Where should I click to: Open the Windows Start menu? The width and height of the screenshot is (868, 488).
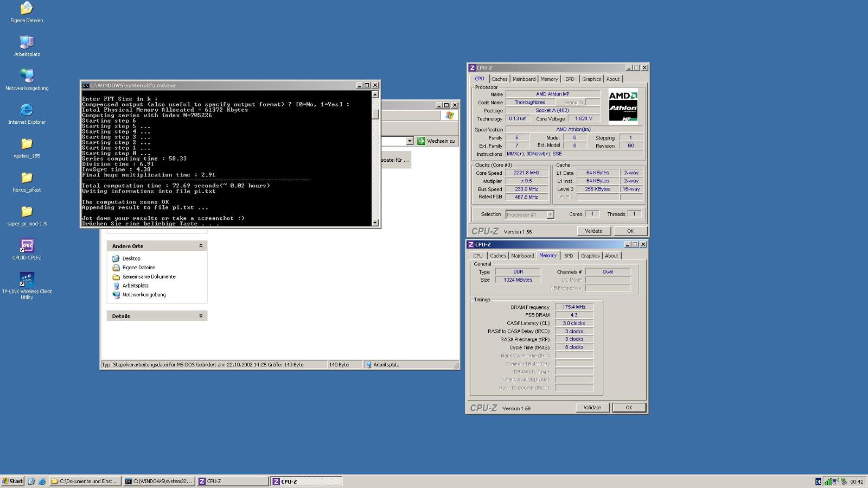[x=12, y=481]
